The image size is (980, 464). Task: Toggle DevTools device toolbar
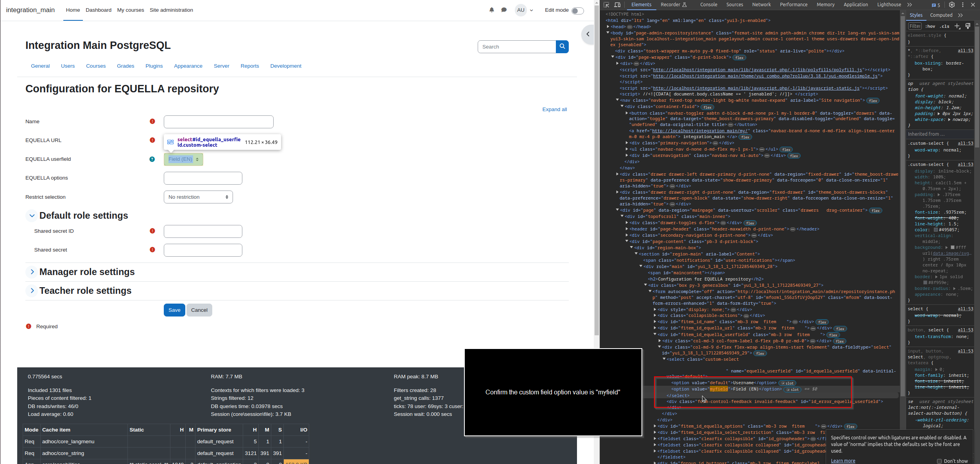617,5
